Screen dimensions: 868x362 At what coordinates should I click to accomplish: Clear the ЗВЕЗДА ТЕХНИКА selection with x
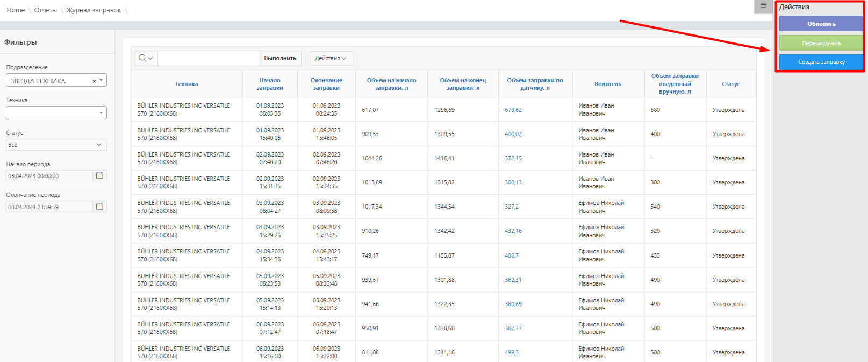click(94, 81)
